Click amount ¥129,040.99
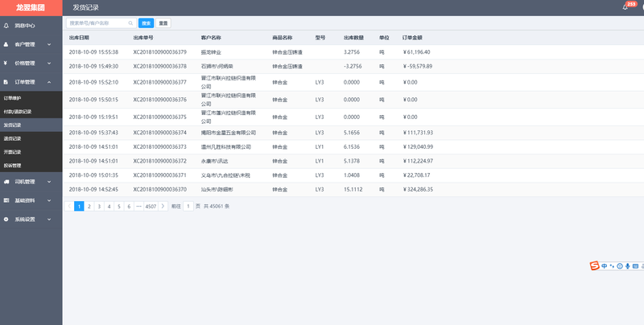Image resolution: width=644 pixels, height=325 pixels. point(418,146)
